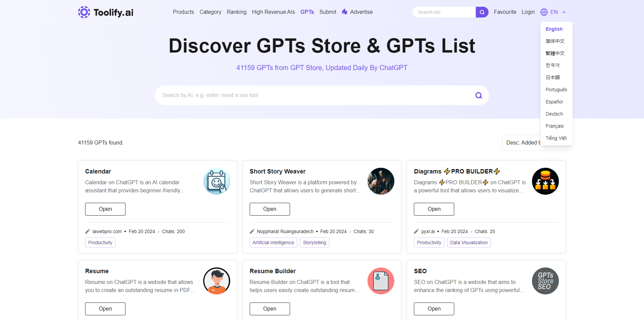Click pencil icon next to Noppharat Ruangsuradech
Image resolution: width=644 pixels, height=320 pixels.
[x=252, y=231]
